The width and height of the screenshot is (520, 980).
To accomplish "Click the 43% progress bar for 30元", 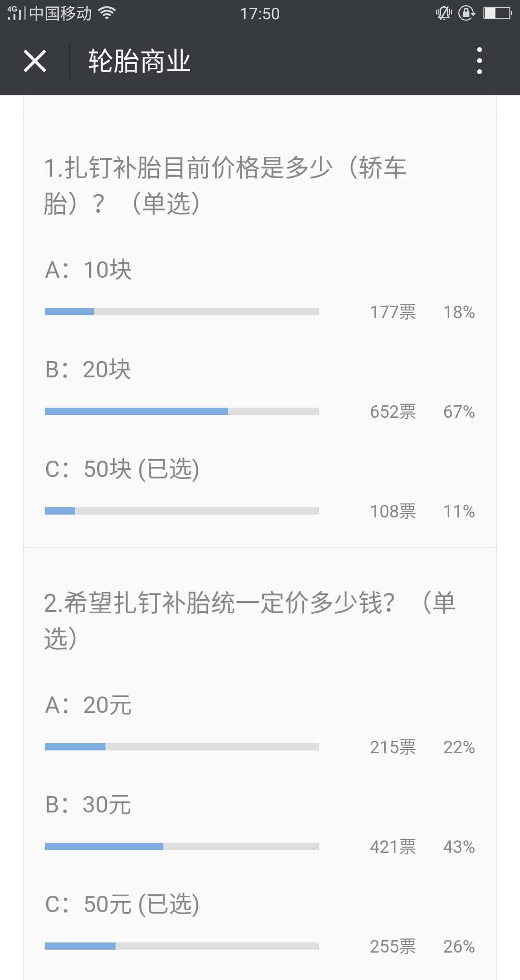I will [x=182, y=846].
